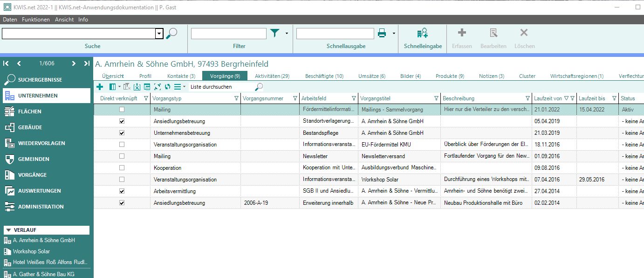
Task: Uncheck Direkt verknüpft for Ansiedlungsbetreuung 05.04.2019 row
Action: pos(122,121)
